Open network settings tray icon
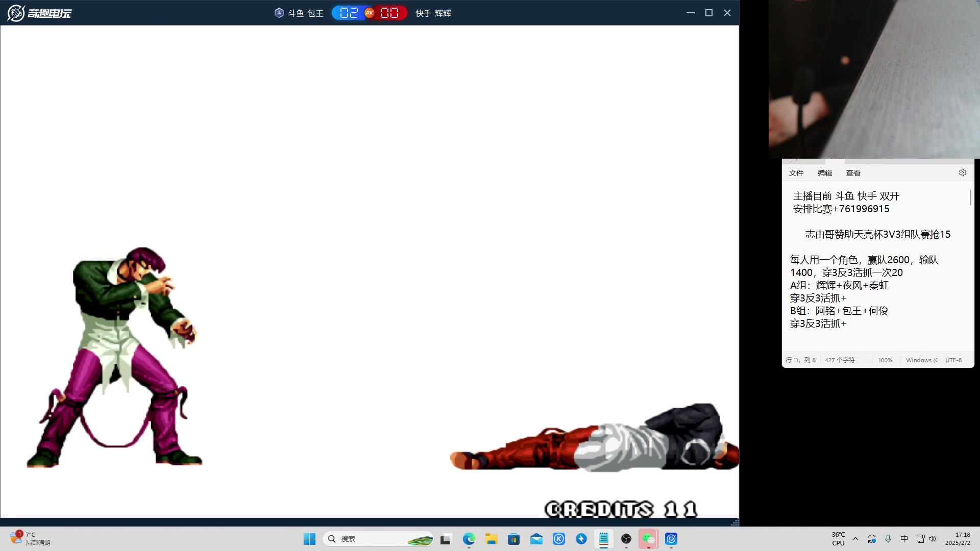 [920, 539]
